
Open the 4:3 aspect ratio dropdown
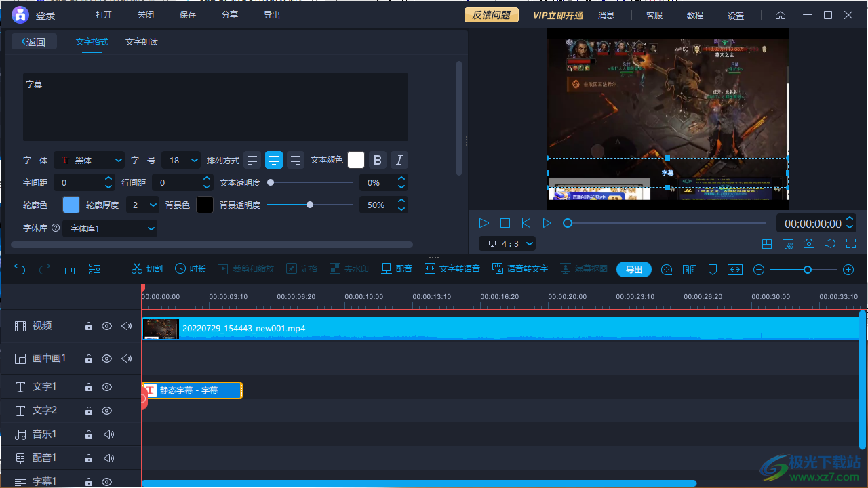coord(507,243)
